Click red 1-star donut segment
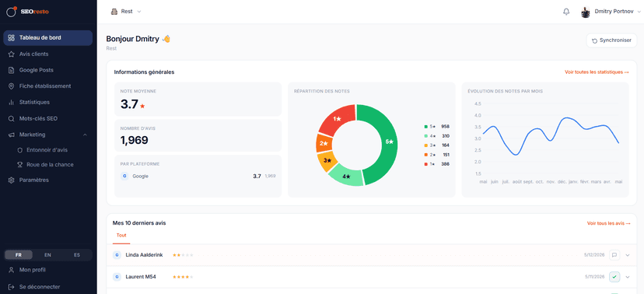The image size is (644, 294). pyautogui.click(x=338, y=119)
